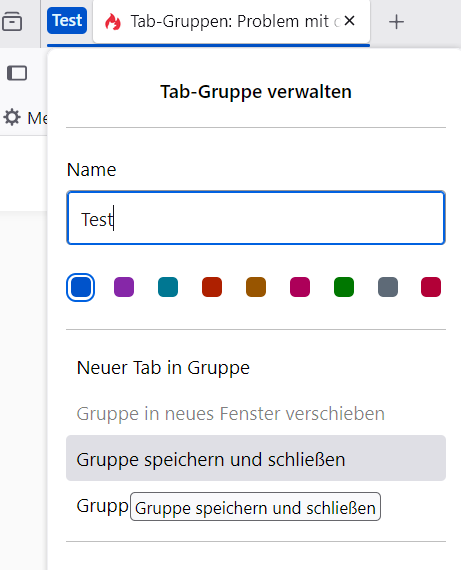Viewport: 461px width, 570px height.
Task: Focus the group Name input field
Action: pyautogui.click(x=256, y=218)
